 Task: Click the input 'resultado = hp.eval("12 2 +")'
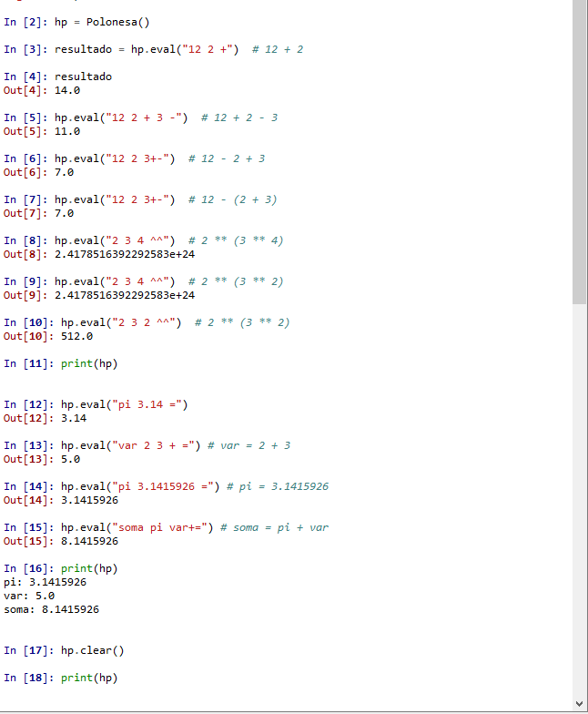pyautogui.click(x=147, y=49)
